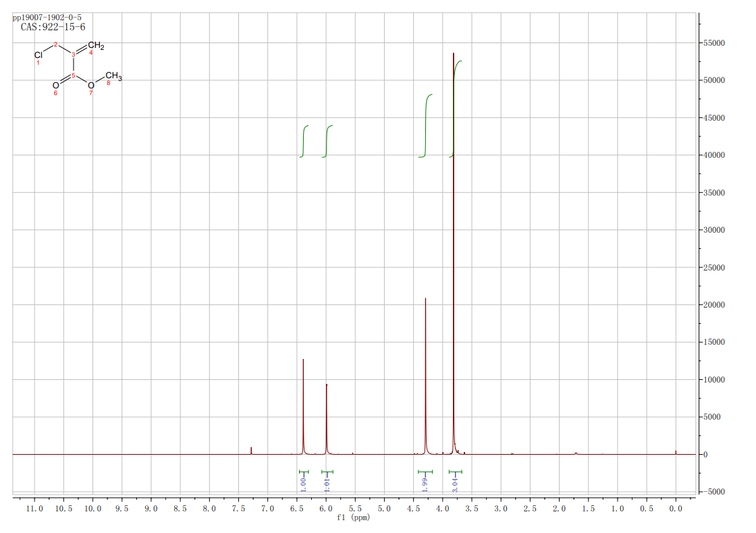Click the ester O atom labeled 7
The width and height of the screenshot is (756, 533).
(91, 85)
